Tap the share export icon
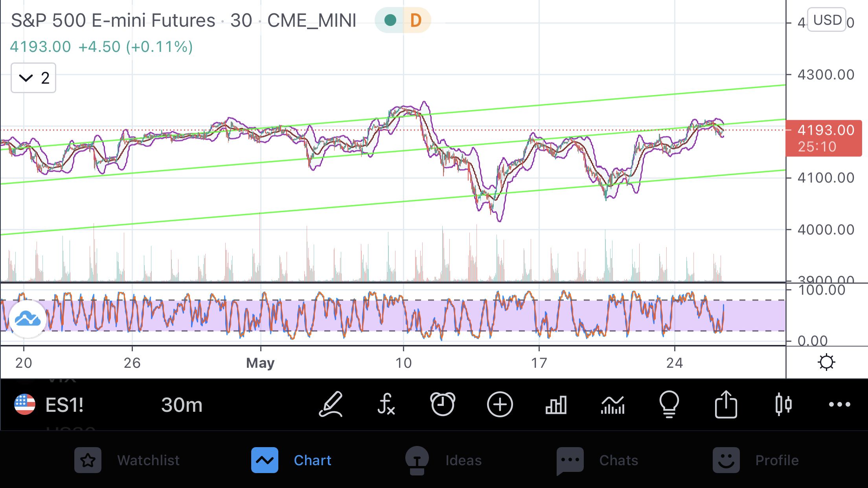The width and height of the screenshot is (868, 488). [726, 404]
